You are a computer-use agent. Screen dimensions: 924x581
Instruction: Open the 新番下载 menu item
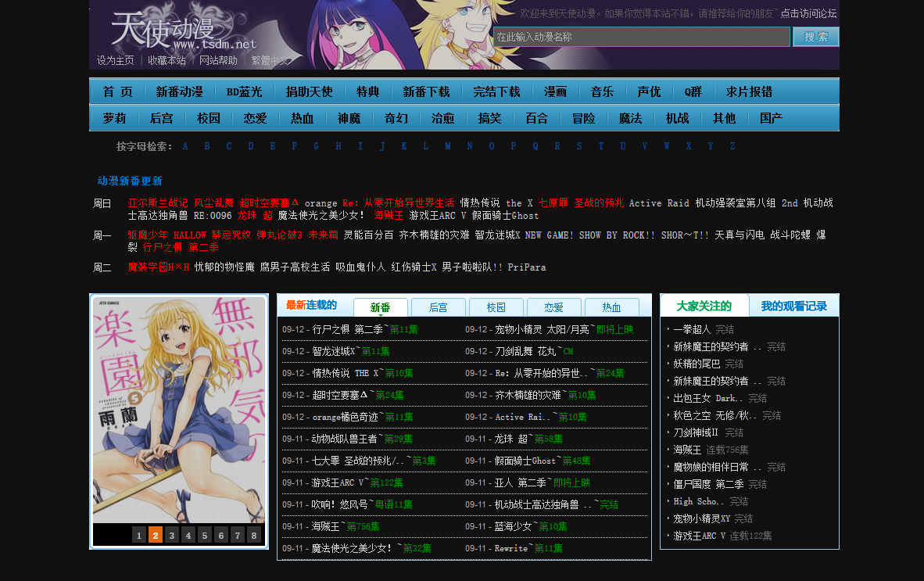tap(426, 92)
